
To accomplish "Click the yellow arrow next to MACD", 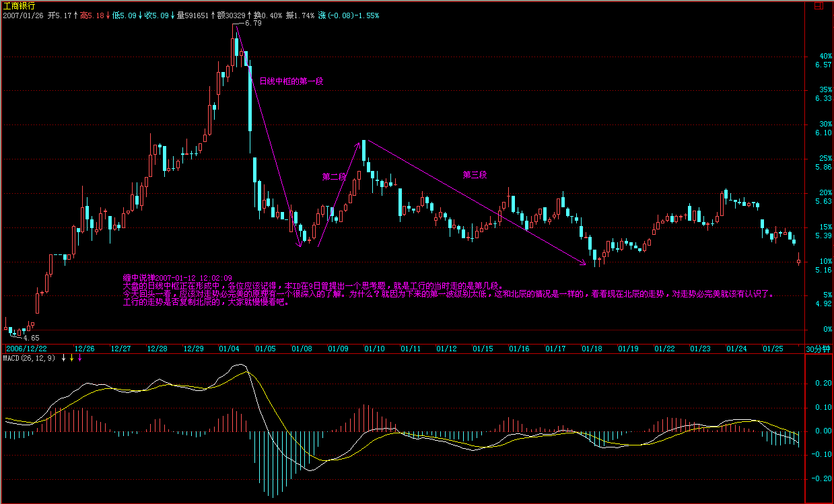I will tap(72, 358).
